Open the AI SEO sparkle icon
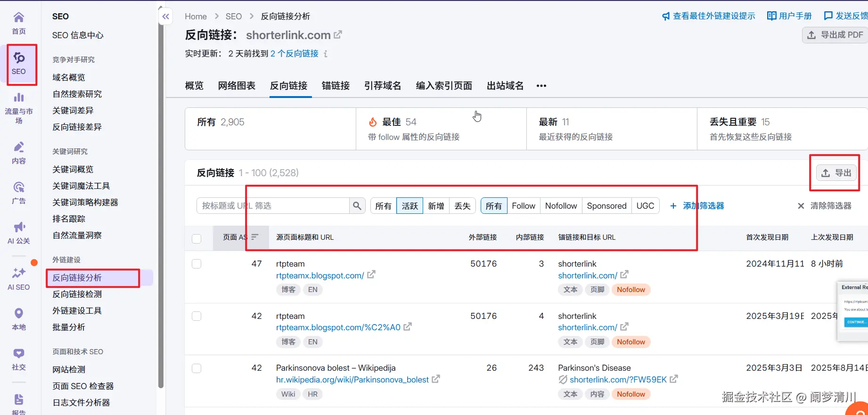 pyautogui.click(x=19, y=273)
